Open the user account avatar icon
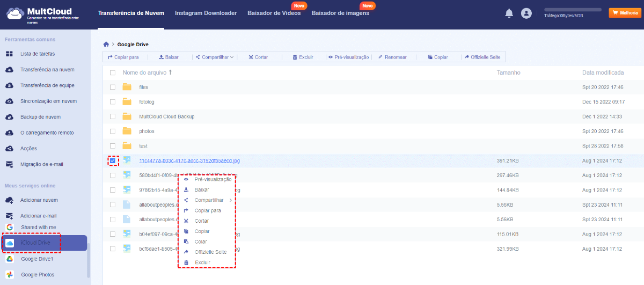The height and width of the screenshot is (285, 644). (526, 13)
